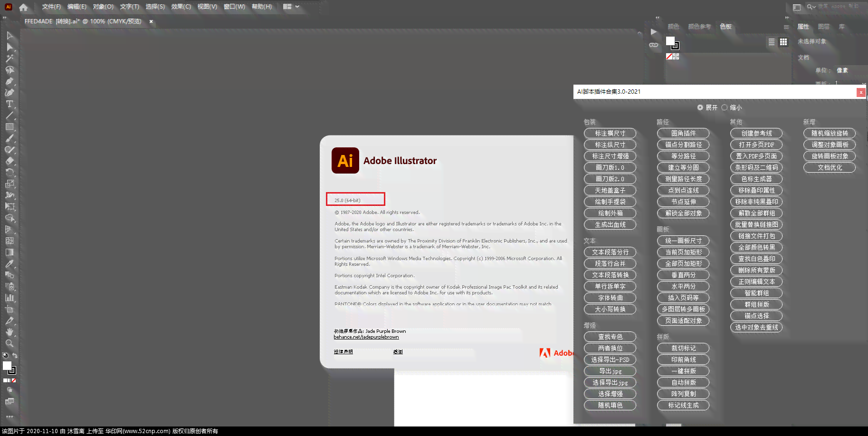This screenshot has width=868, height=436.
Task: Select the Line Segment tool
Action: point(10,116)
